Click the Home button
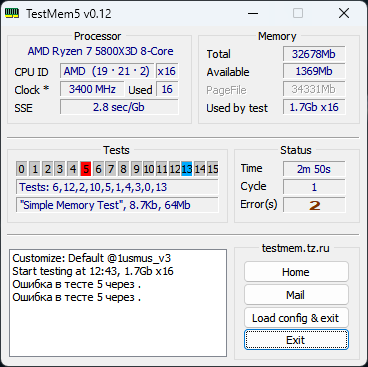This screenshot has width=368, height=367. (x=296, y=272)
